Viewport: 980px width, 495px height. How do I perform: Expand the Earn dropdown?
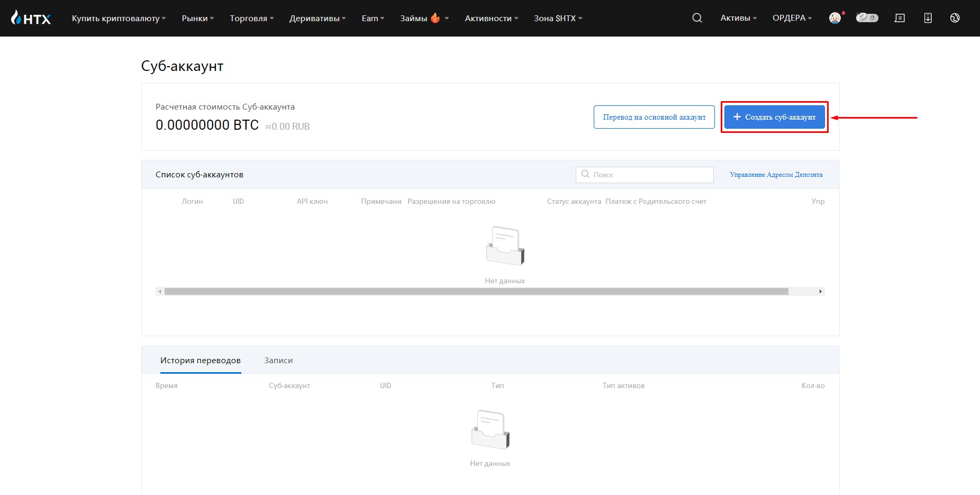[x=373, y=18]
